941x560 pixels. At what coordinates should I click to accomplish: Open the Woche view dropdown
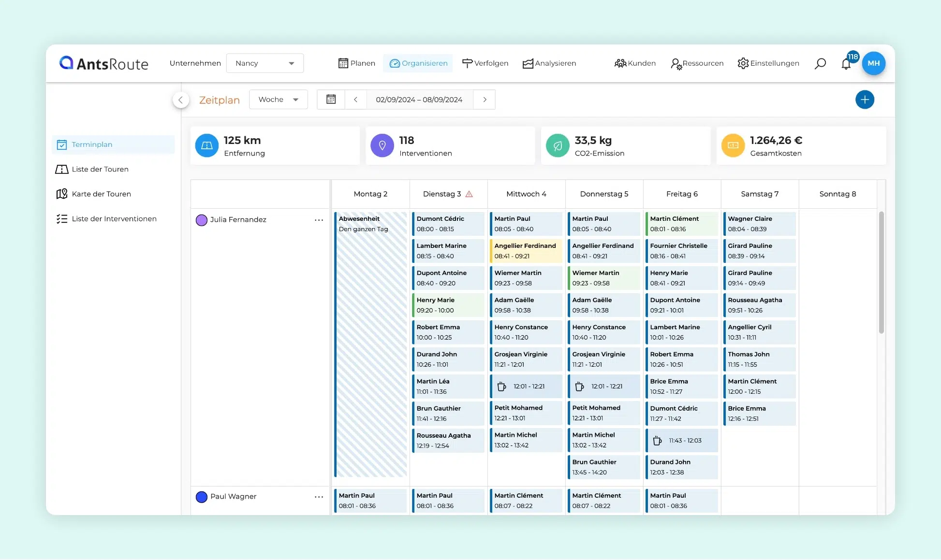279,100
